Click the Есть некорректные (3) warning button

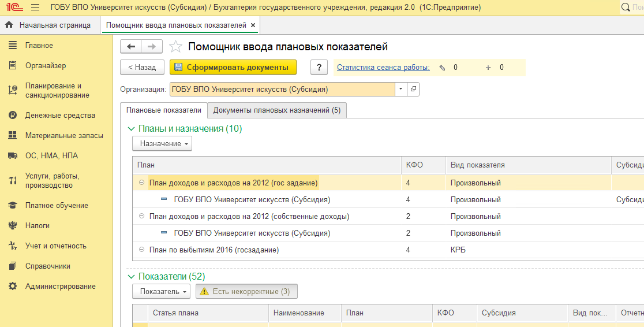(246, 291)
